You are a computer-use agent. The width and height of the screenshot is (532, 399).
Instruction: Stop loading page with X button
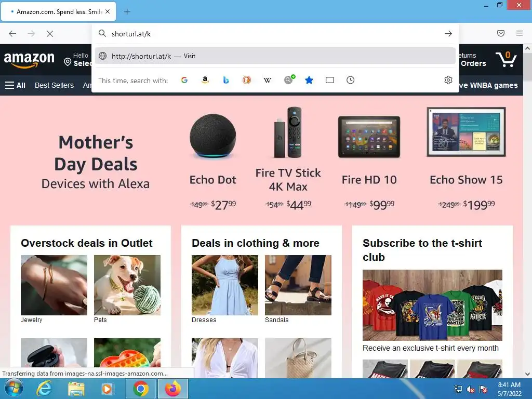[49, 34]
